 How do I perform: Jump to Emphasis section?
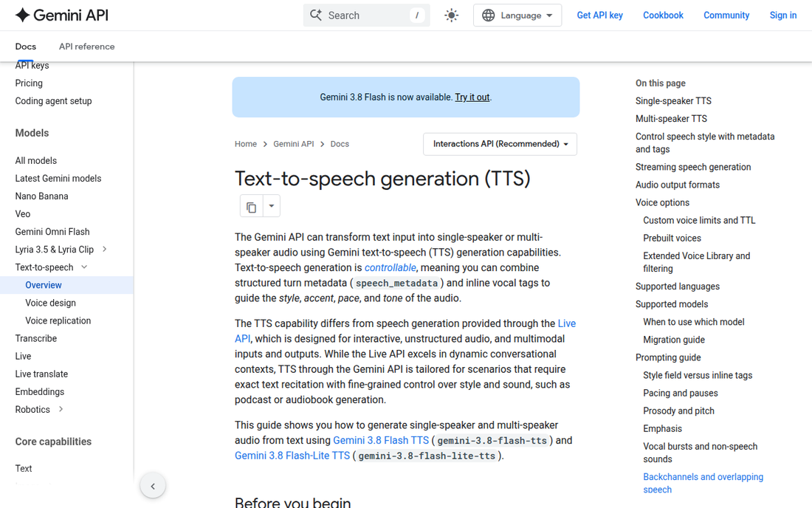coord(662,429)
